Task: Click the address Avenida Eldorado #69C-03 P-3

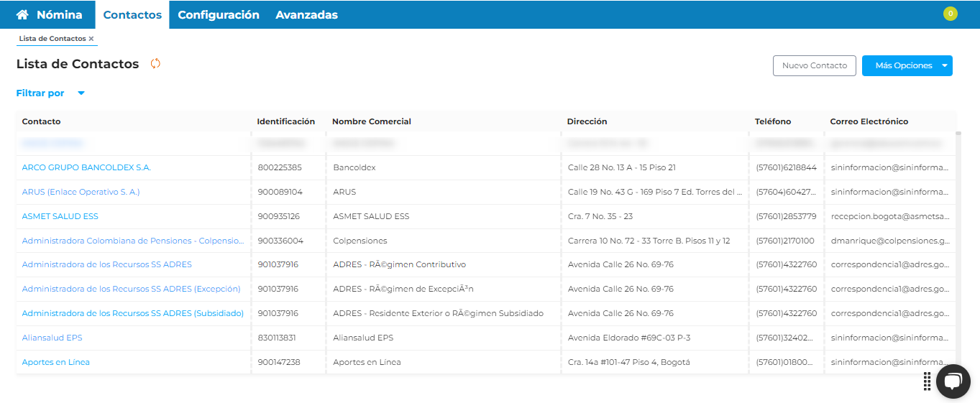Action: tap(629, 338)
